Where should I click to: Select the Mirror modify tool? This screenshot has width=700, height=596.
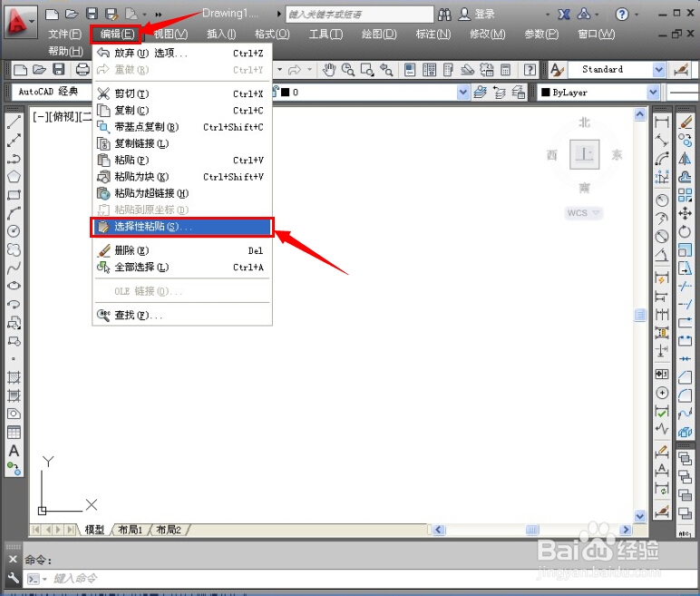(x=685, y=159)
